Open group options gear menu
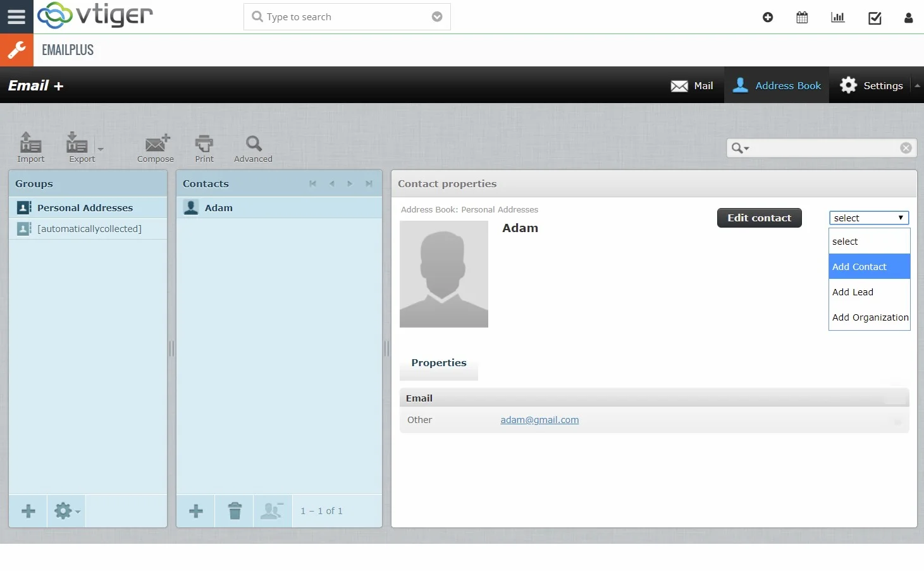 66,511
